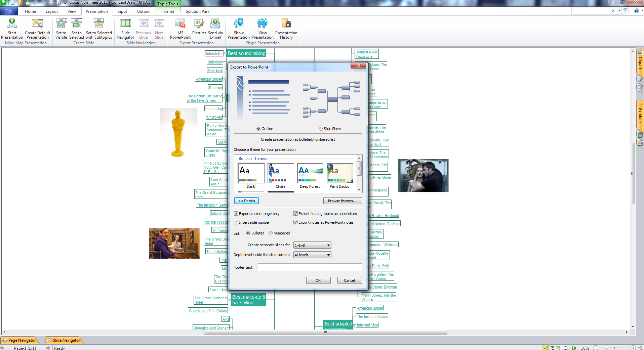This screenshot has height=350, width=644.
Task: Open the Clipart side panel tab
Action: coord(640,62)
